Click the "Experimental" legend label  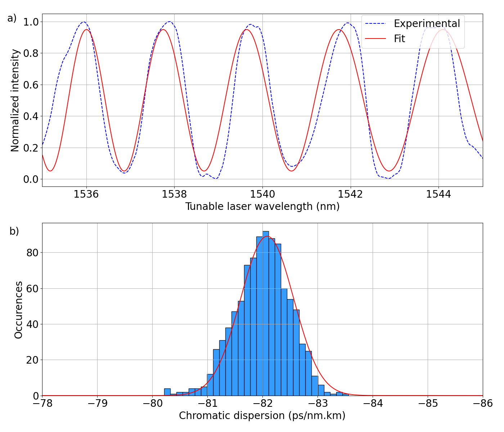(427, 24)
